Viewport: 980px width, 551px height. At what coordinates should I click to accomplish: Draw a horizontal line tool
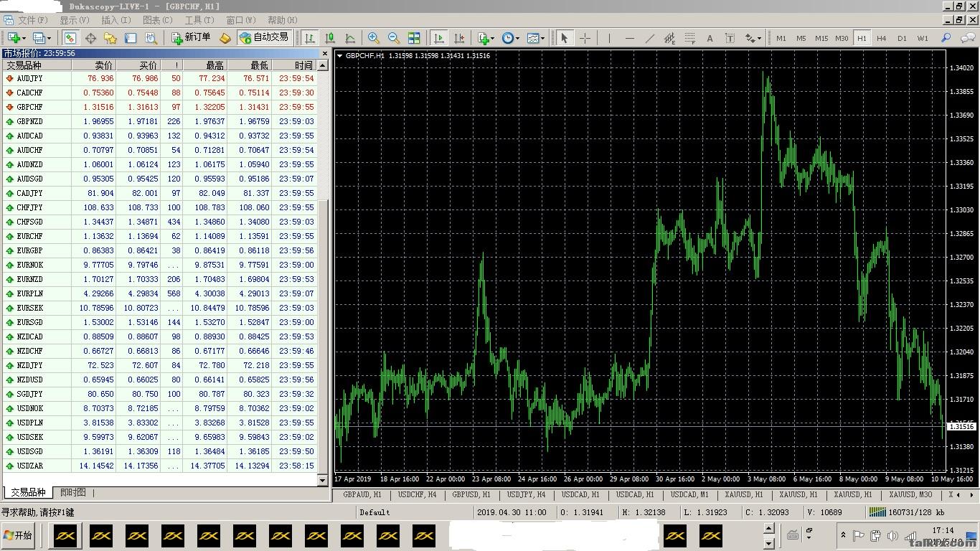(629, 38)
